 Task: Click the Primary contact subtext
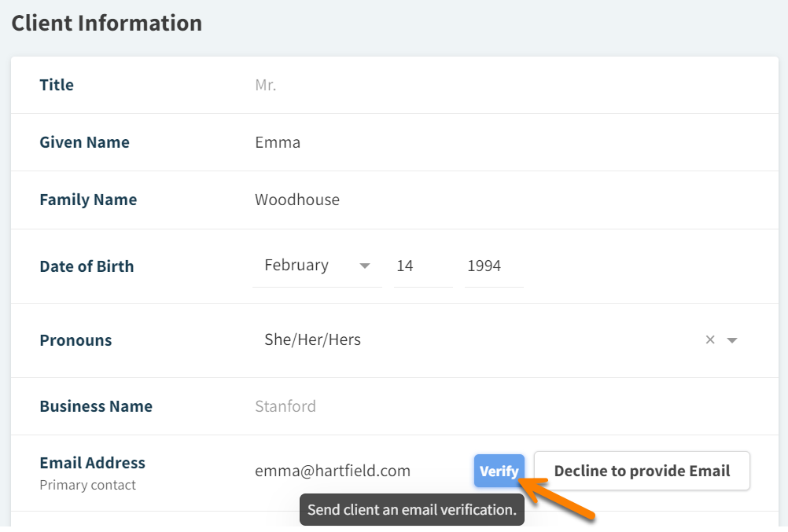87,485
